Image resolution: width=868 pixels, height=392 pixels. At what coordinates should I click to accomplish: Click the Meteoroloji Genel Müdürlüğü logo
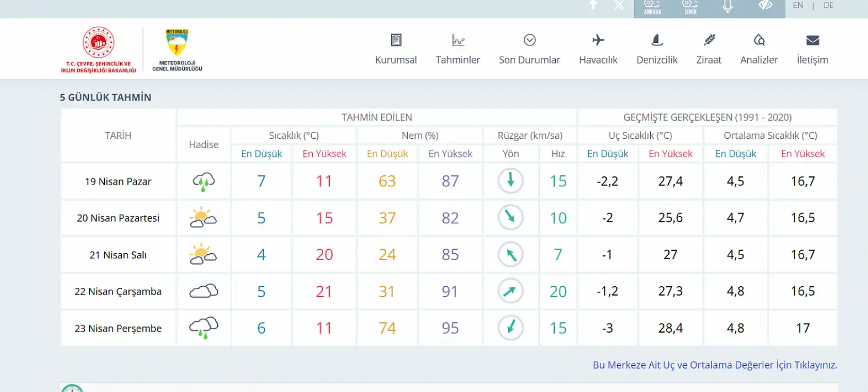(177, 50)
